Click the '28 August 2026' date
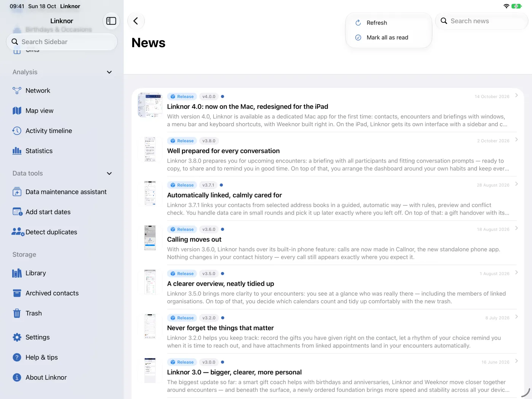Viewport: 532px width, 399px height. (x=493, y=185)
